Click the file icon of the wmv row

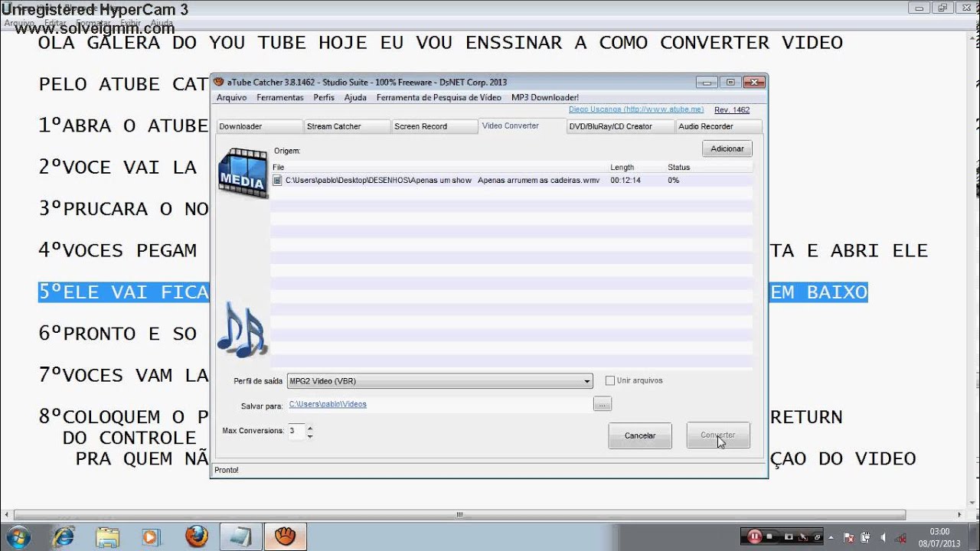tap(277, 181)
